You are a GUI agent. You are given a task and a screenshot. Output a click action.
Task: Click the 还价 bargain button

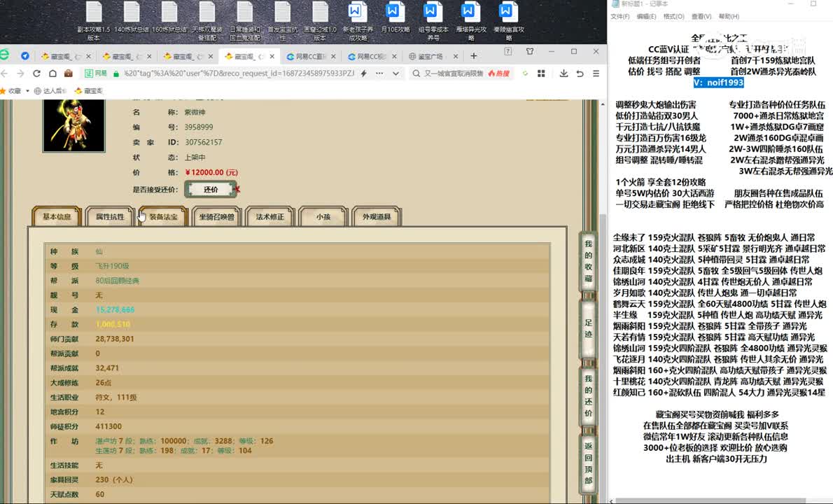click(x=211, y=190)
